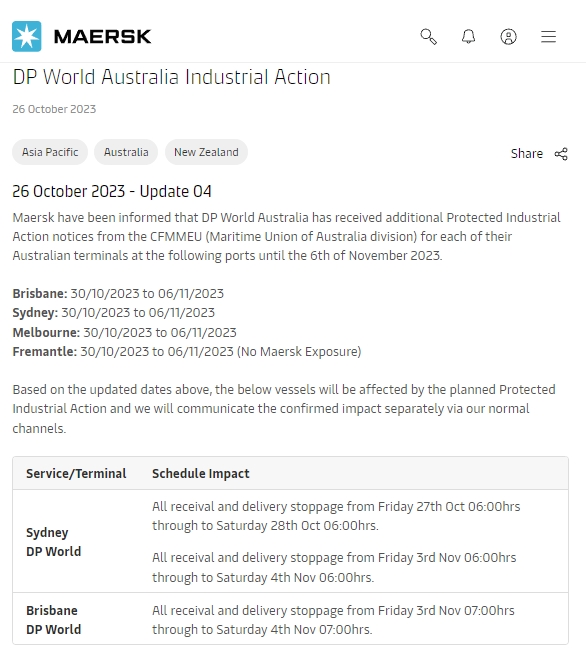Click the Brisbane stoppage schedule text
This screenshot has height=664, width=586.
333,620
